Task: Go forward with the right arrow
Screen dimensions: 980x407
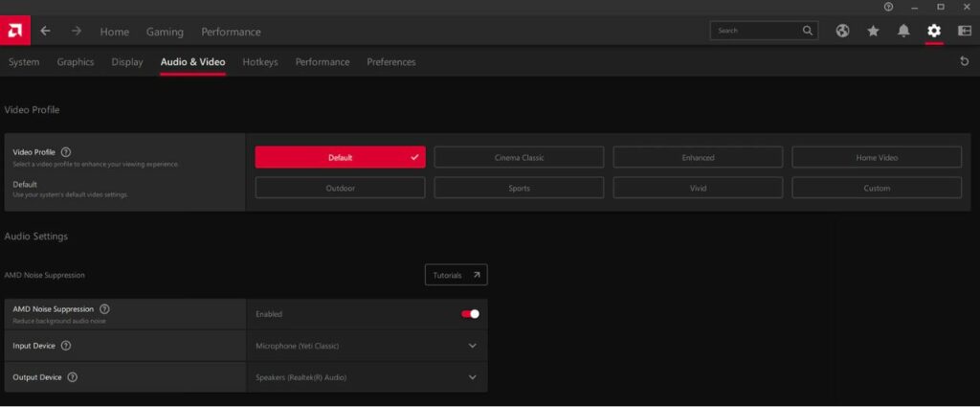Action: [77, 31]
